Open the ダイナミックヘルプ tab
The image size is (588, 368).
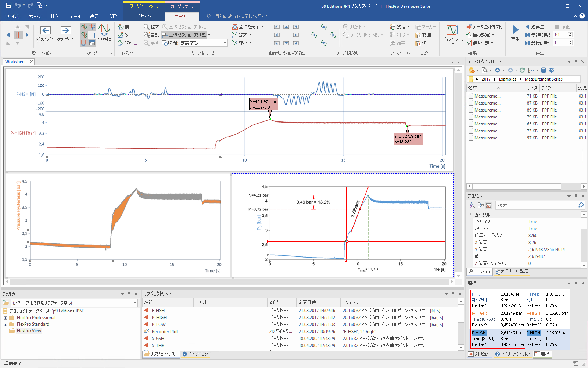512,354
